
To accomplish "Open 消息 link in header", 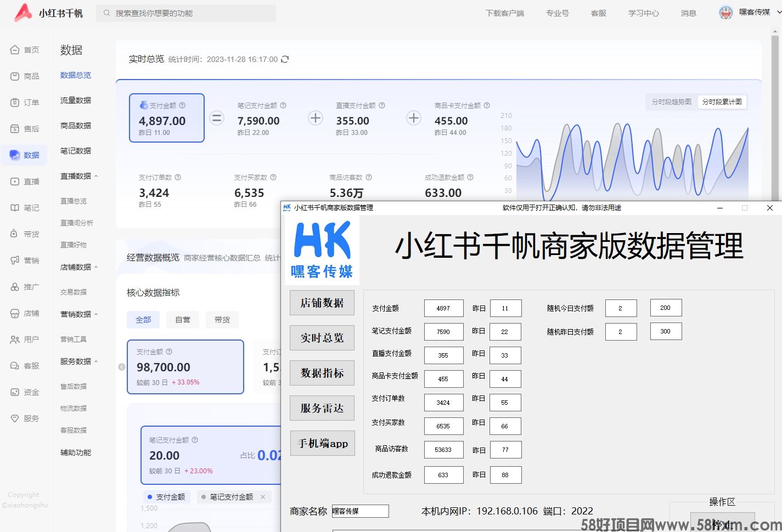I will coord(689,13).
